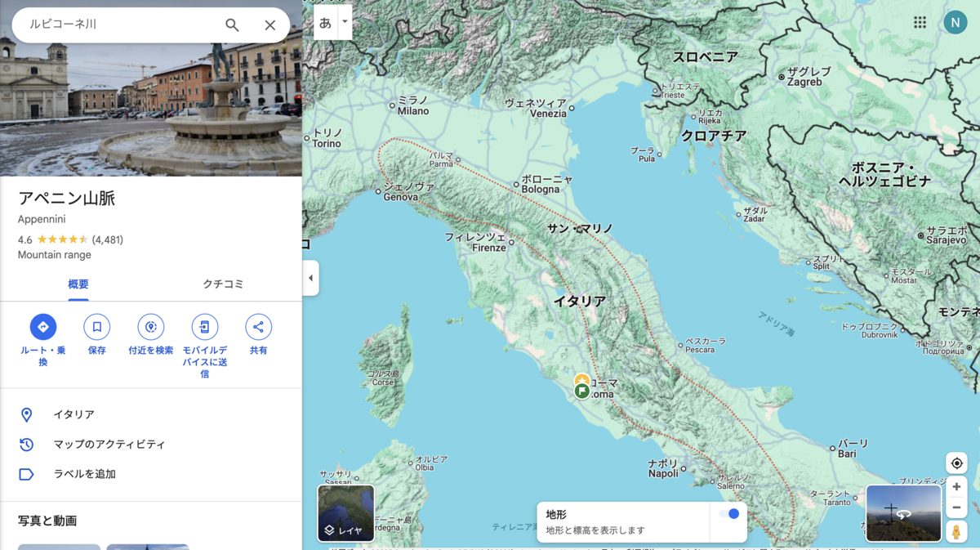Click the あ input mode button
Viewport: 980px width, 550px height.
click(325, 22)
